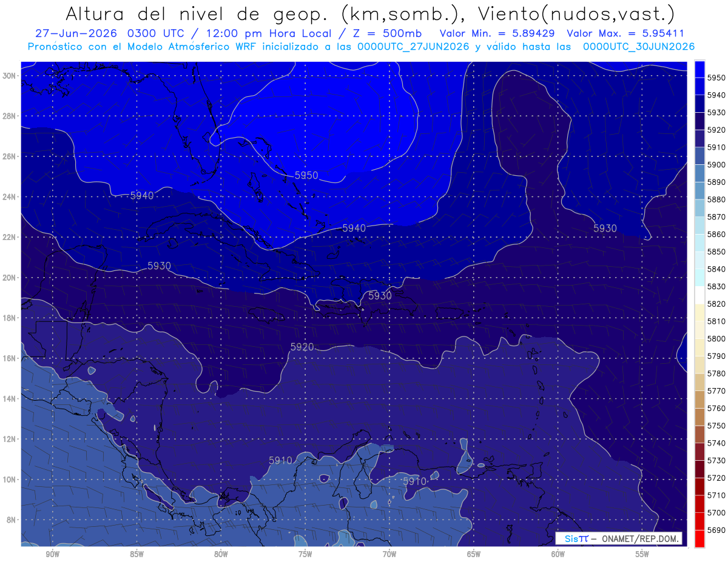Click the 5850 value on the color scale
Screen dimensions: 728x562
(x=716, y=252)
